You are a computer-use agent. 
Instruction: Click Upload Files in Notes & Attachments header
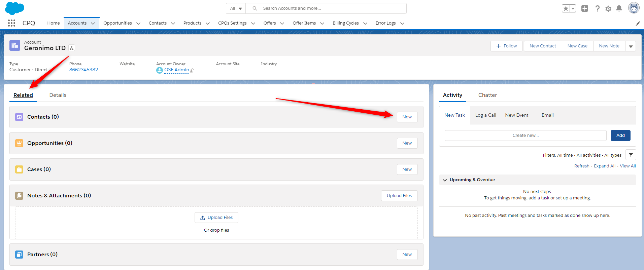399,196
